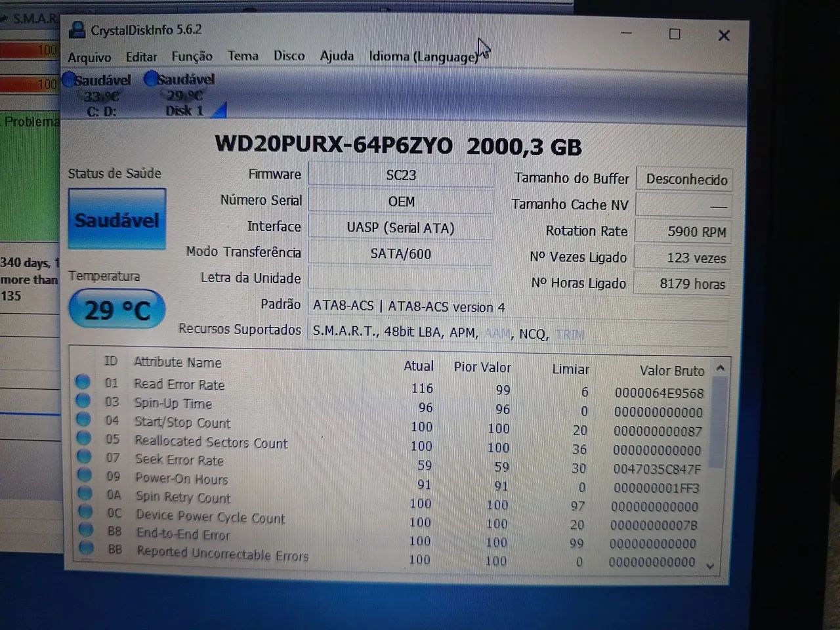The width and height of the screenshot is (840, 630).
Task: Click raw value 0047035C847F
Action: pos(657,469)
